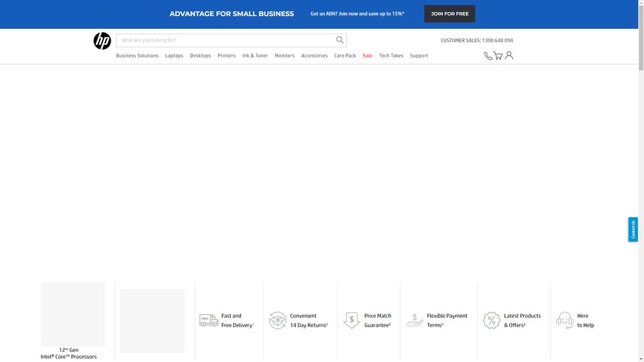Click the HP logo
The width and height of the screenshot is (644, 362).
(x=102, y=41)
